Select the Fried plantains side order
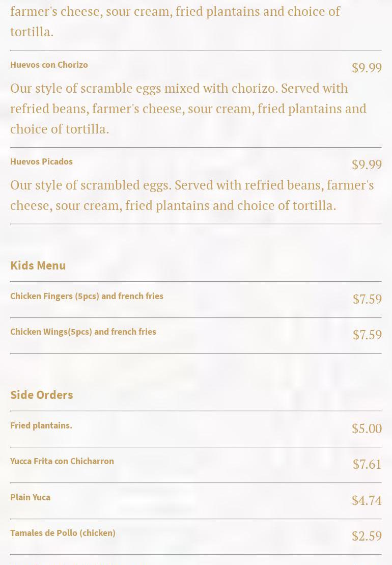Screen dimensions: 392x565 click(x=41, y=425)
